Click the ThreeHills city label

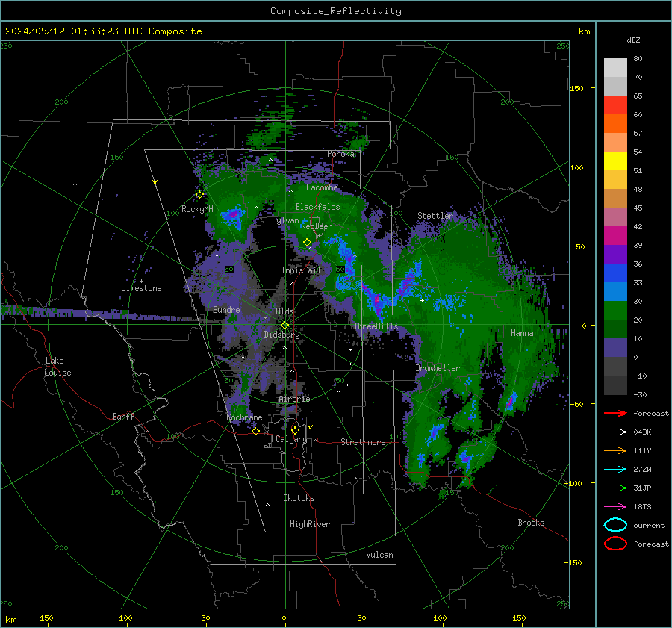tap(376, 326)
